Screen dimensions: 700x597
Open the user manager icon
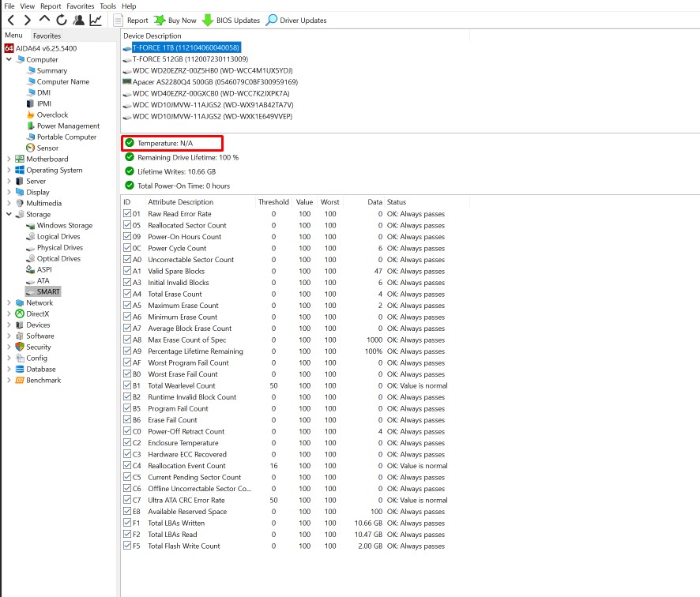click(78, 20)
